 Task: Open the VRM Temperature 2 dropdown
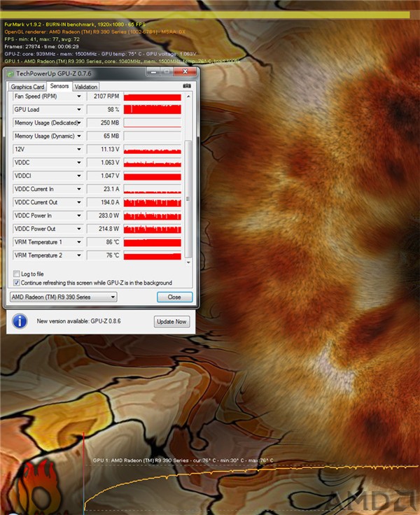79,255
